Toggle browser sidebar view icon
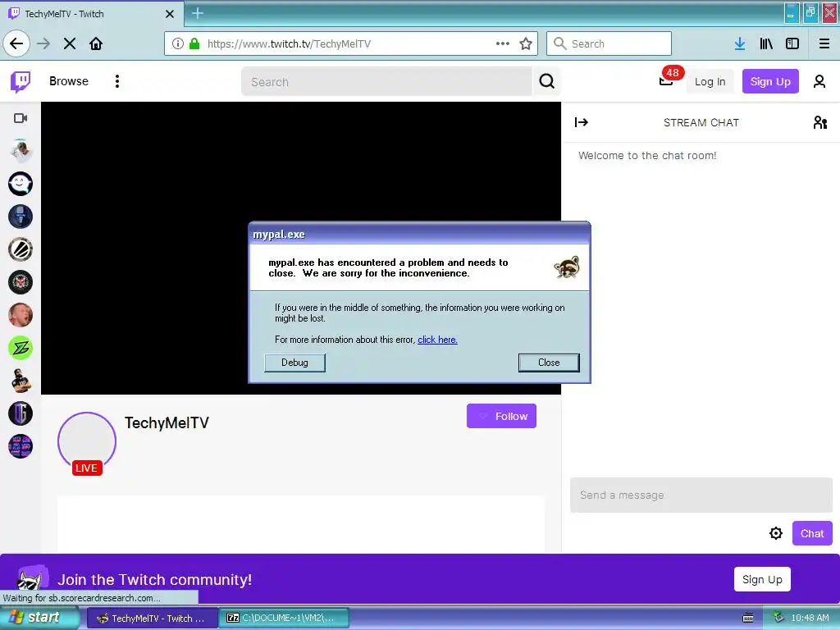The width and height of the screenshot is (840, 630). 792,44
